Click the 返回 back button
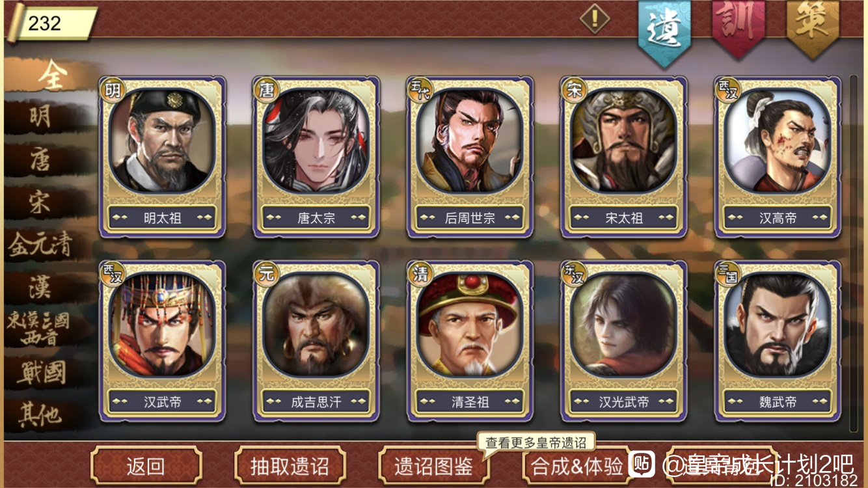The image size is (868, 488). pyautogui.click(x=146, y=467)
